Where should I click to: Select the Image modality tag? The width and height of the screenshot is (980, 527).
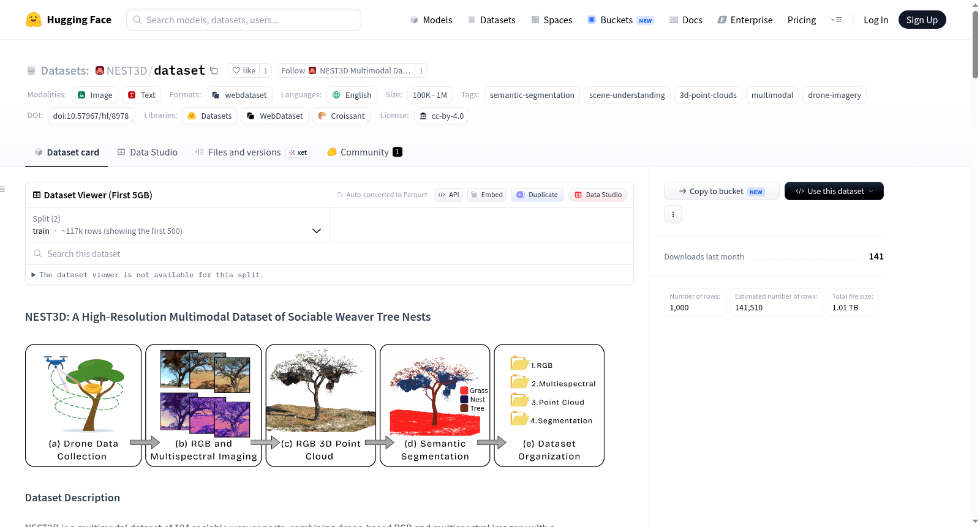point(95,95)
